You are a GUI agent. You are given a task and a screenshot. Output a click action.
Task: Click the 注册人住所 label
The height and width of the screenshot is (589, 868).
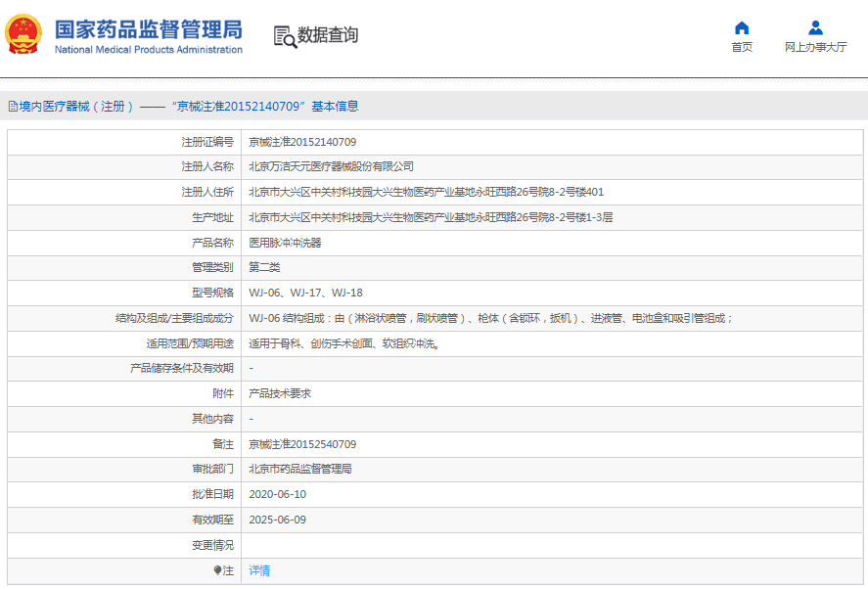[207, 192]
